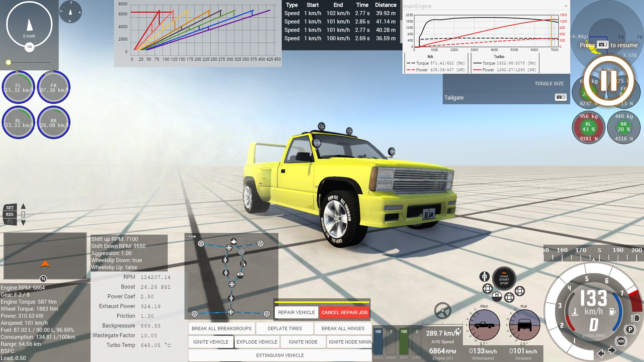Click the torque converter icon in Torque map

[x=241, y=251]
